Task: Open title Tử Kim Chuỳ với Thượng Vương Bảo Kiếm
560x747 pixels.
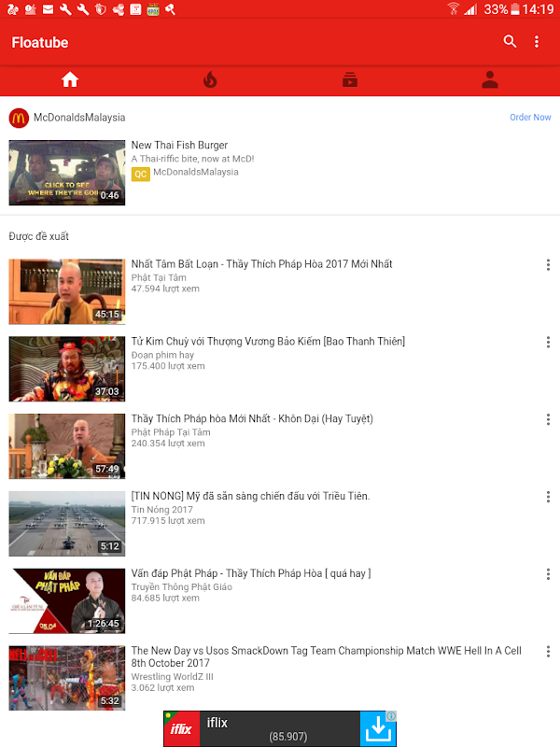Action: pos(268,341)
